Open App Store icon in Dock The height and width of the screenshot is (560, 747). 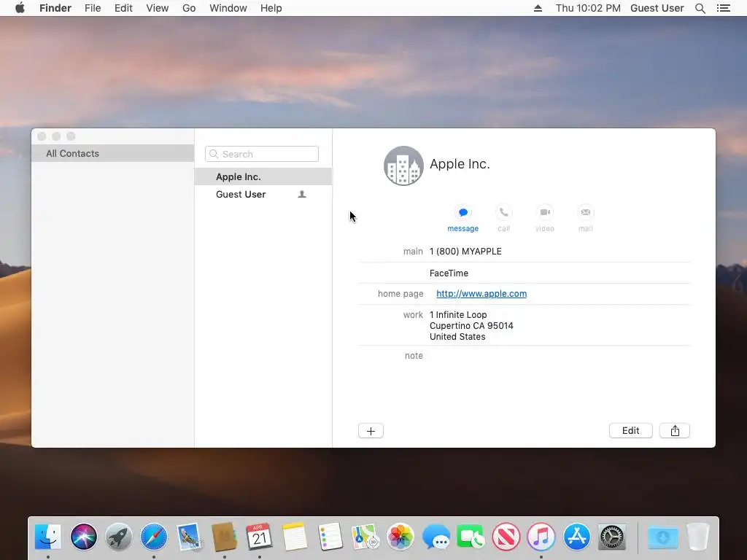coord(576,537)
